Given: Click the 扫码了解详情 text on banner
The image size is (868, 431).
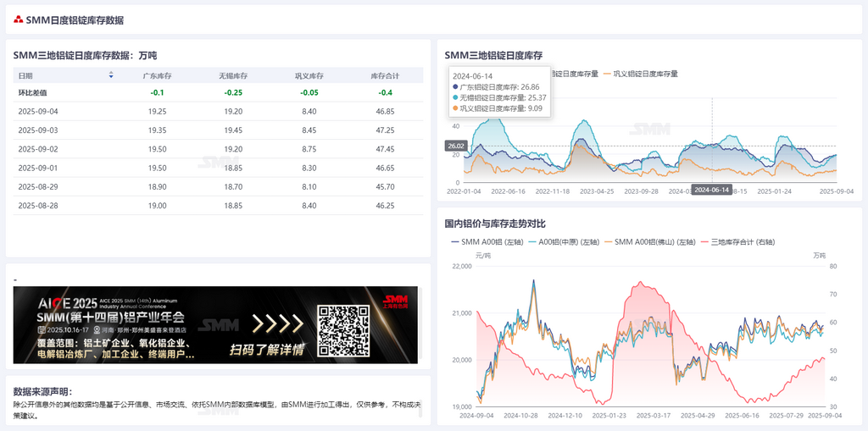Looking at the screenshot, I should (267, 350).
